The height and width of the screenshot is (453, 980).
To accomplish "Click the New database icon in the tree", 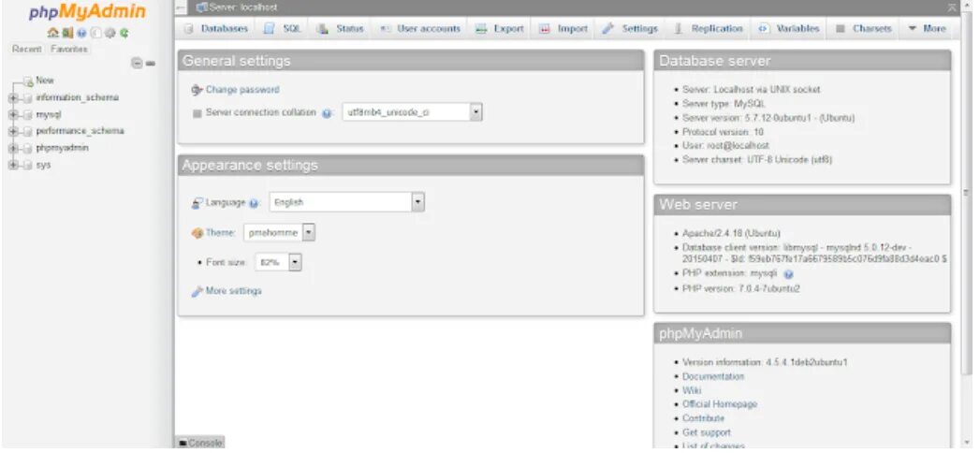I will coord(28,81).
